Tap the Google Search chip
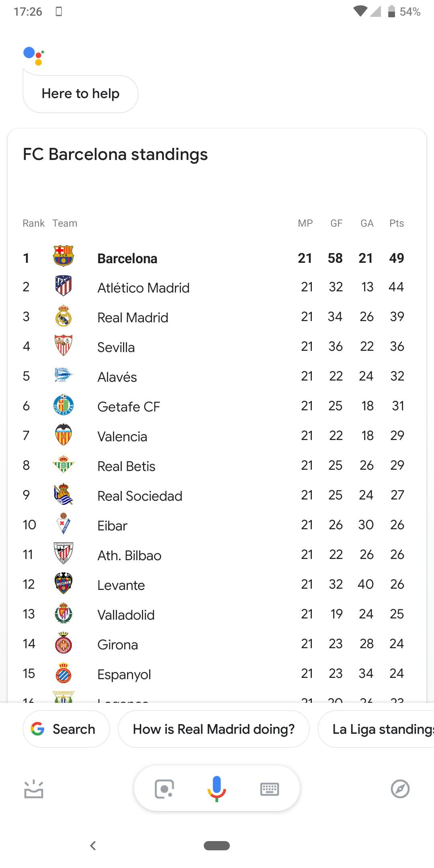Viewport: 434px width, 868px height. pos(66,729)
